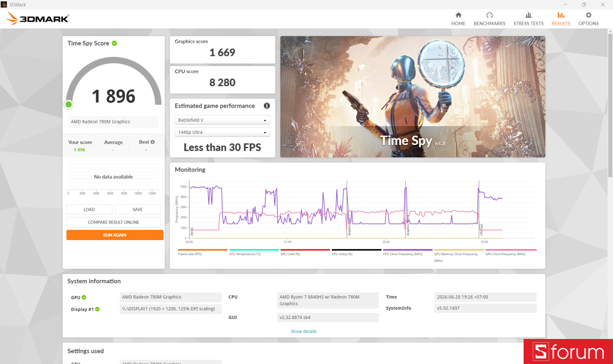Screen dimensions: 613x364
Task: Click the info icon on Estimated game performance
Action: (x=267, y=106)
